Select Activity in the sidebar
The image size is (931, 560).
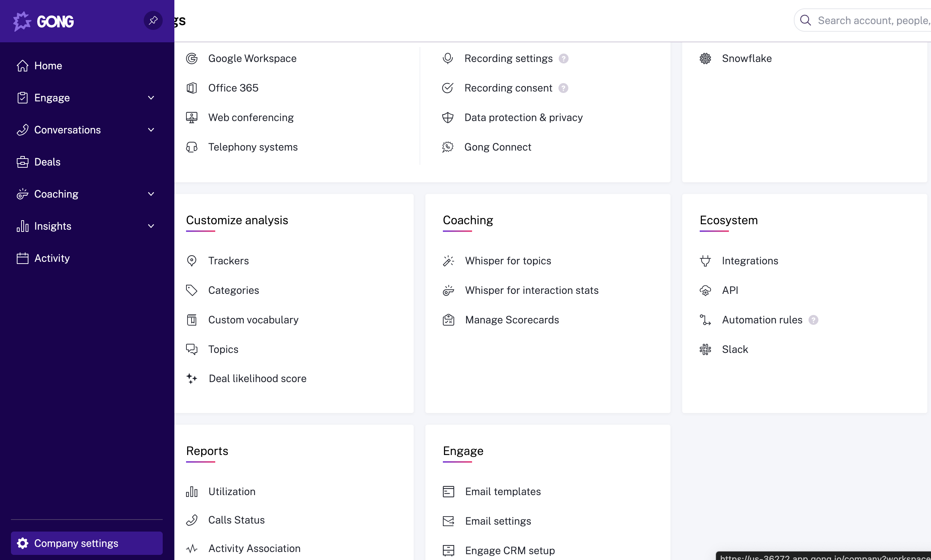coord(53,258)
